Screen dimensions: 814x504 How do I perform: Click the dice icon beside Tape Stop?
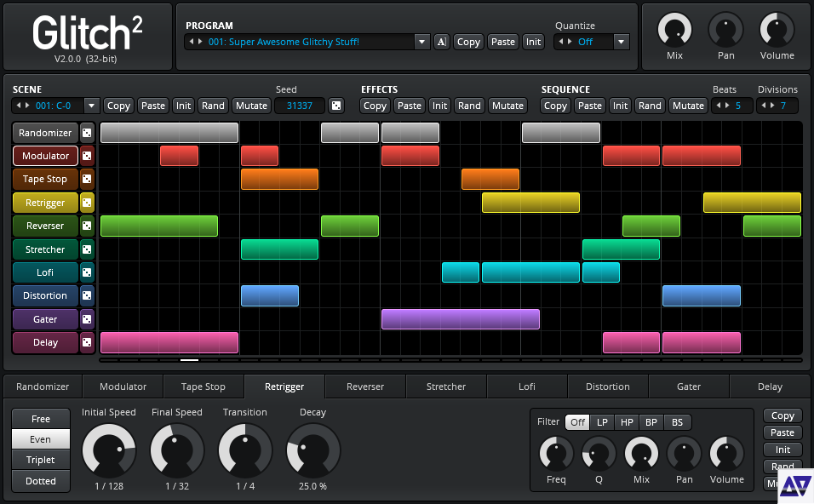(87, 179)
